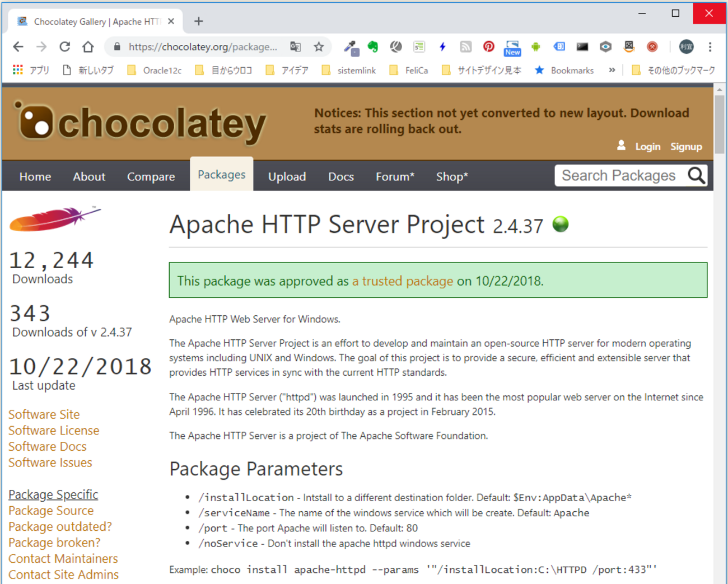Viewport: 728px width, 584px height.
Task: Open the extension with the New badge
Action: 512,48
